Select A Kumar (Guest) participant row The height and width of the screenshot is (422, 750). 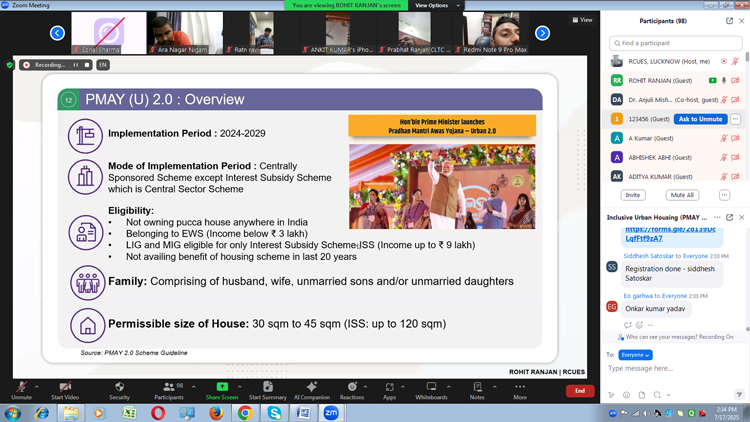pos(675,138)
